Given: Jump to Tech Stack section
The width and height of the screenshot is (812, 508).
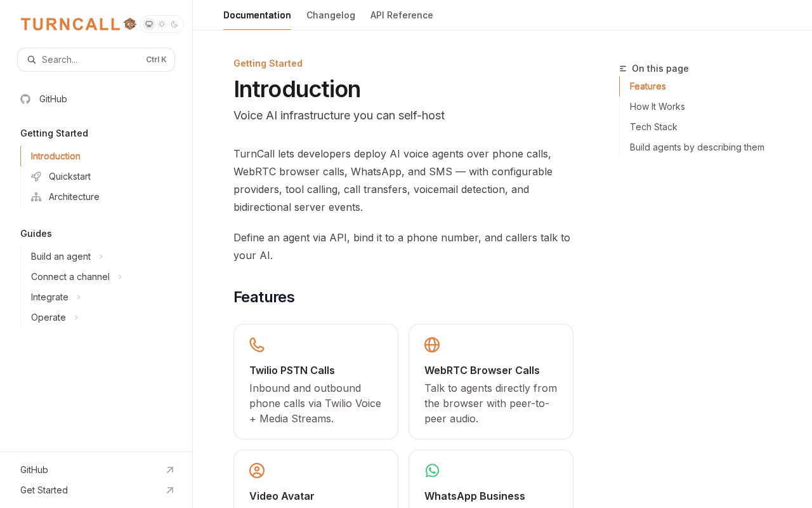Looking at the screenshot, I should [653, 127].
